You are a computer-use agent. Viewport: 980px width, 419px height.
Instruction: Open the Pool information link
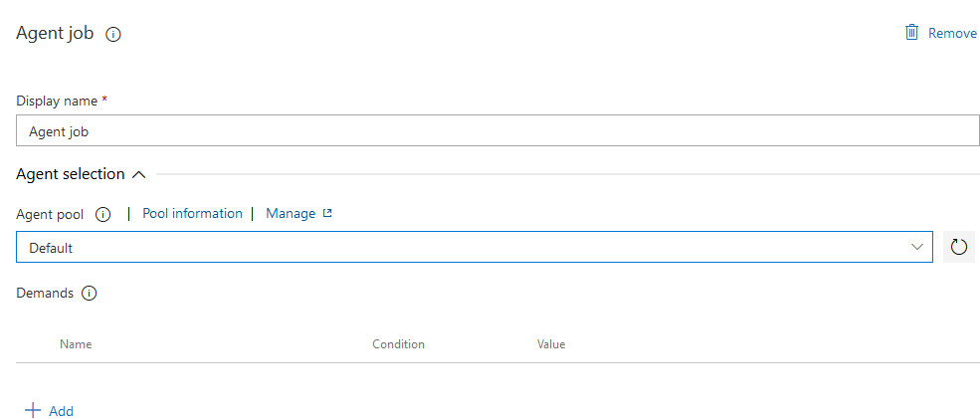coord(192,214)
